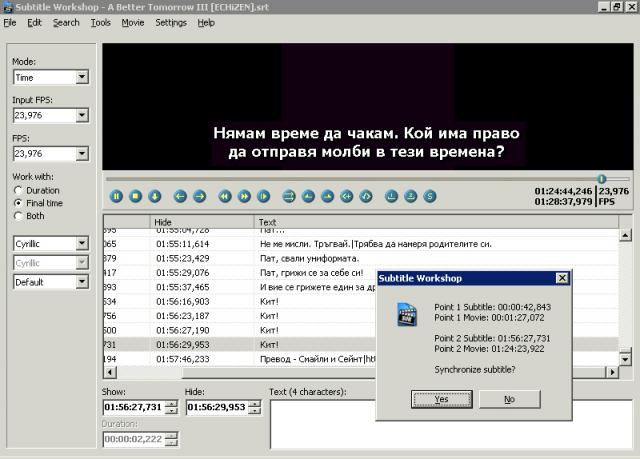The width and height of the screenshot is (640, 459).
Task: Select the row with hide time 01:55:11,614
Action: [x=361, y=244]
